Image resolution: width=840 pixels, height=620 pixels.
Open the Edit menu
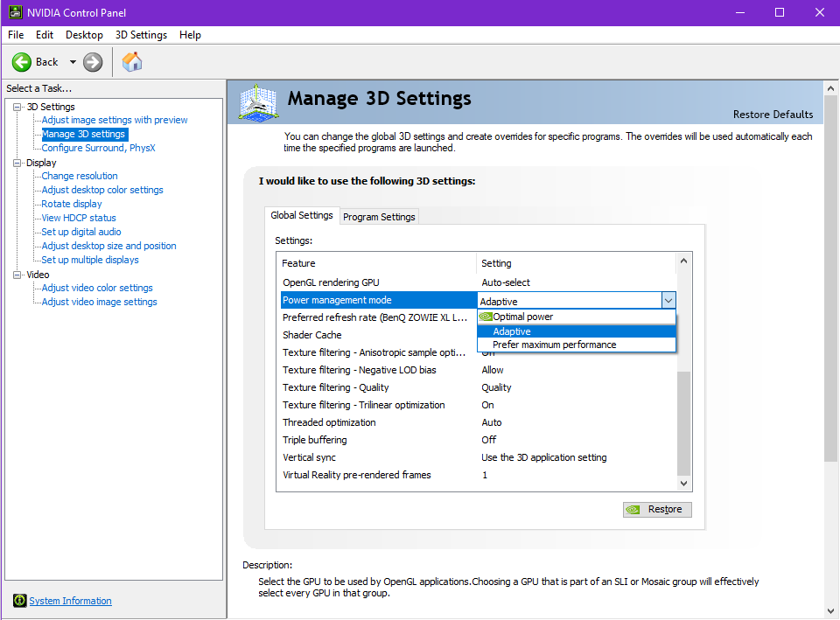tap(45, 35)
